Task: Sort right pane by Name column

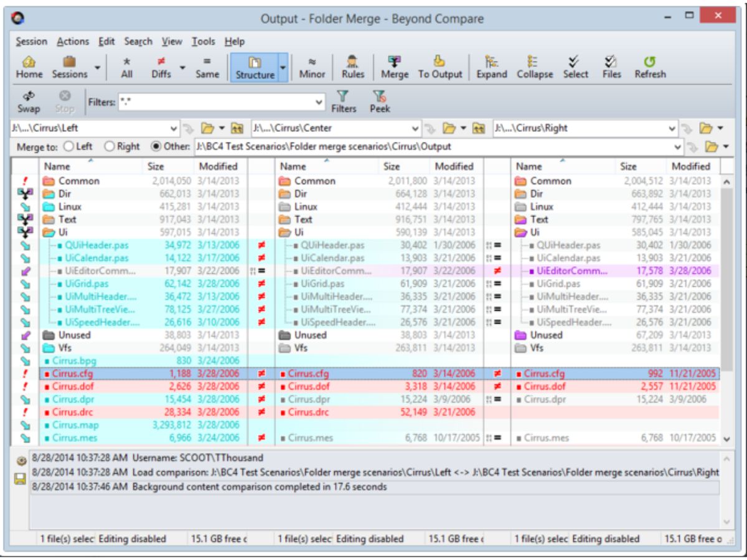Action: coord(563,166)
